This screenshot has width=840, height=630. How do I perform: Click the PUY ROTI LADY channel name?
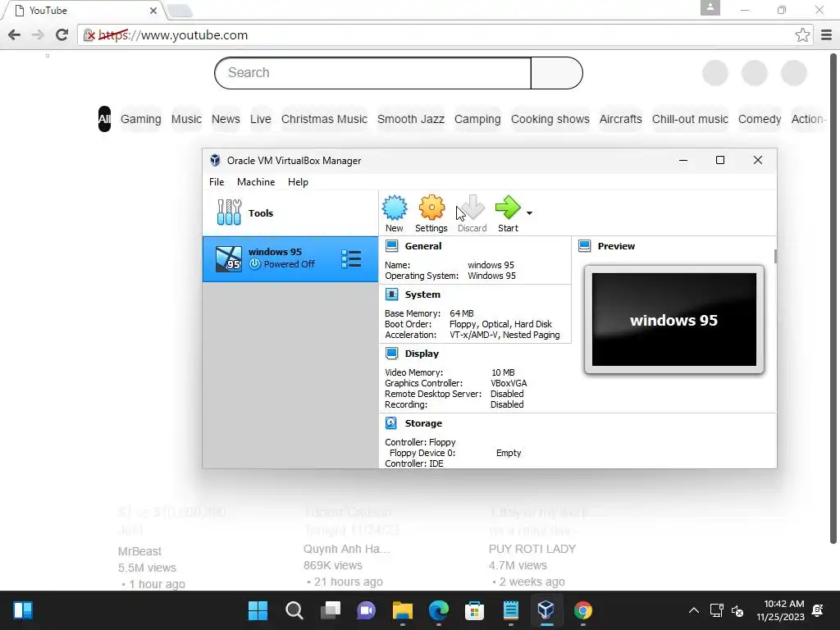[532, 549]
